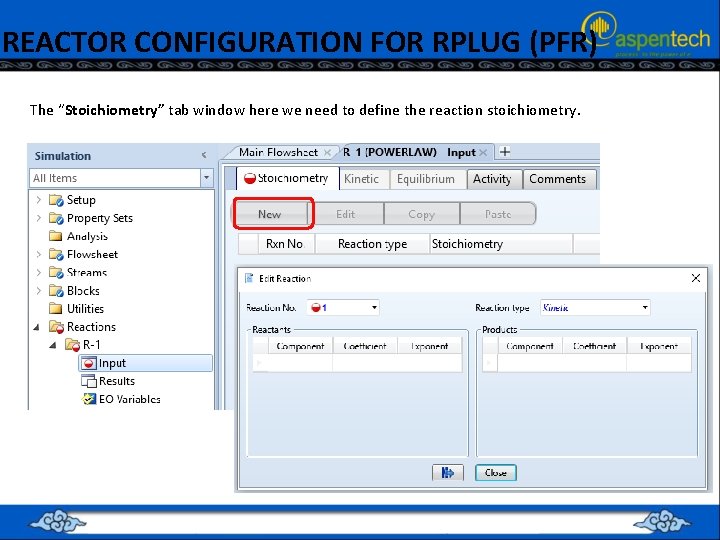Switch to the Main Flowsheet tab
720x540 pixels.
coord(278,152)
